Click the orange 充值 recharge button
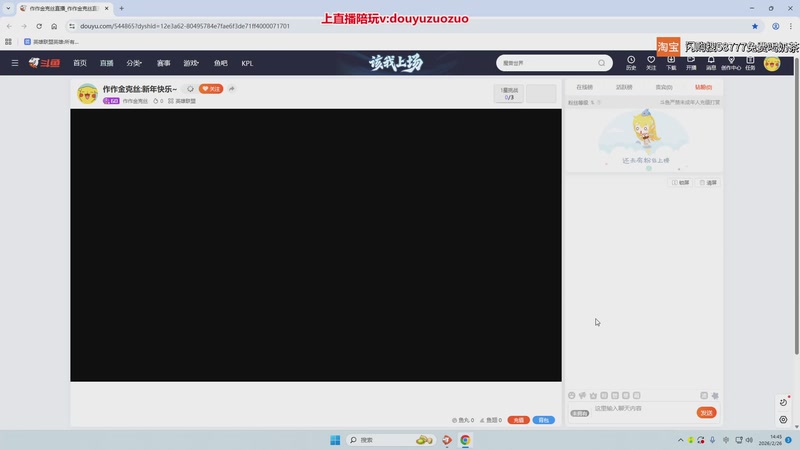Image resolution: width=800 pixels, height=450 pixels. (x=518, y=420)
